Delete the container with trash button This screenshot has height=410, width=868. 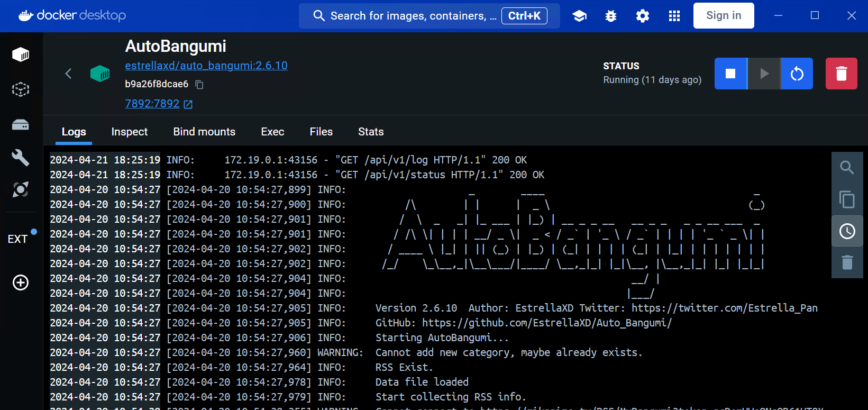842,74
